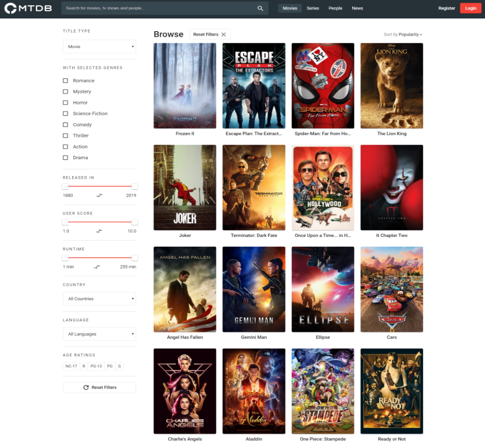Click the swap arrows under Released In
Image resolution: width=485 pixels, height=448 pixels.
click(x=99, y=195)
